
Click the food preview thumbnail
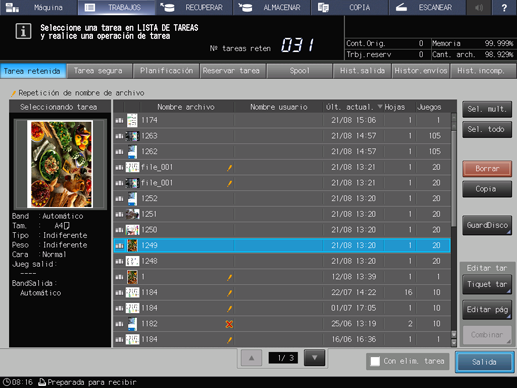(60, 164)
